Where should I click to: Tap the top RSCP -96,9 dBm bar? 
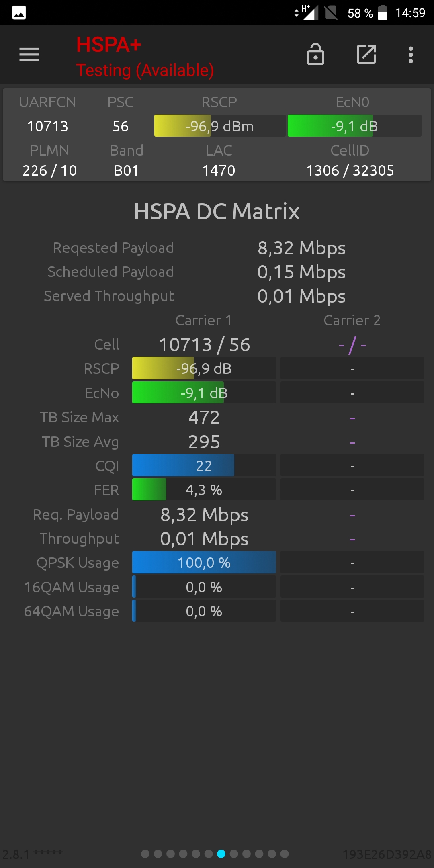pyautogui.click(x=220, y=126)
